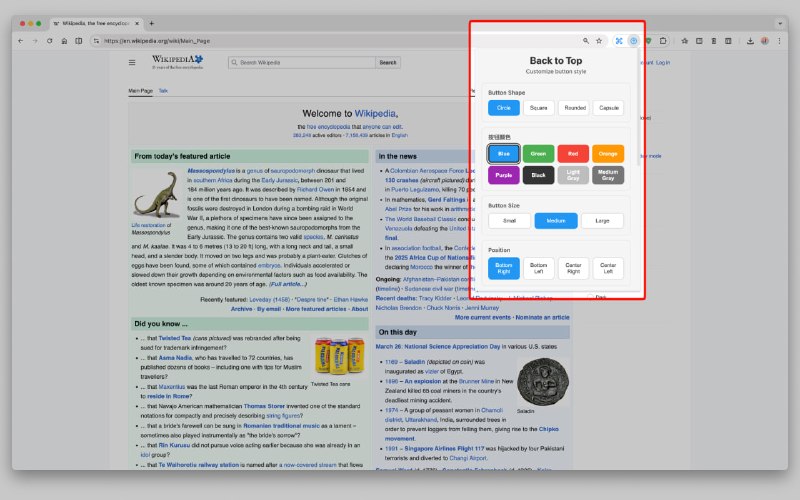Follow the Richard Owen link
This screenshot has height=500, width=800.
coord(315,189)
